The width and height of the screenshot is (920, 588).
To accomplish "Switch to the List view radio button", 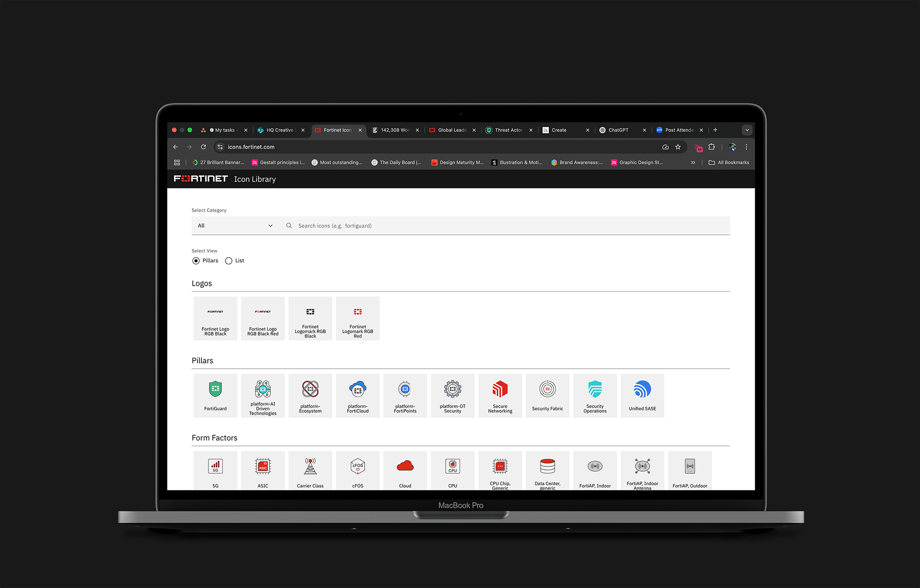I will (229, 260).
